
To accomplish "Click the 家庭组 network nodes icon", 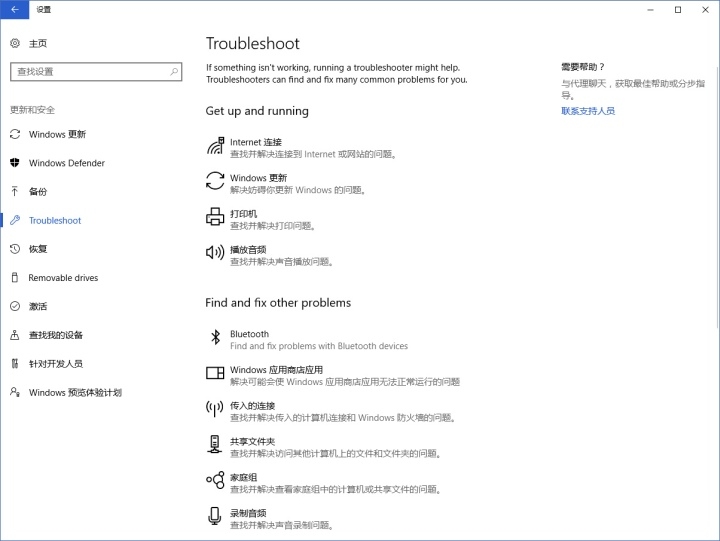I will (215, 480).
